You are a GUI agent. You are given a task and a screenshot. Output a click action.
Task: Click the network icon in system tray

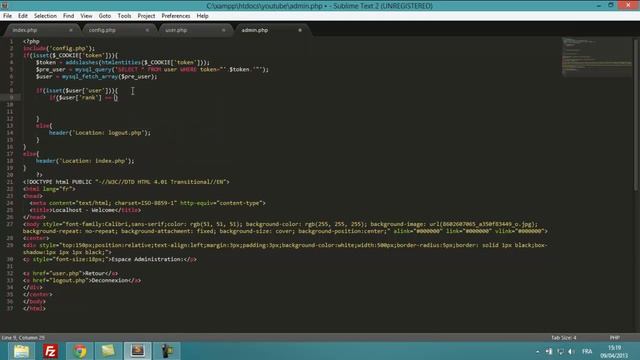tap(560, 351)
